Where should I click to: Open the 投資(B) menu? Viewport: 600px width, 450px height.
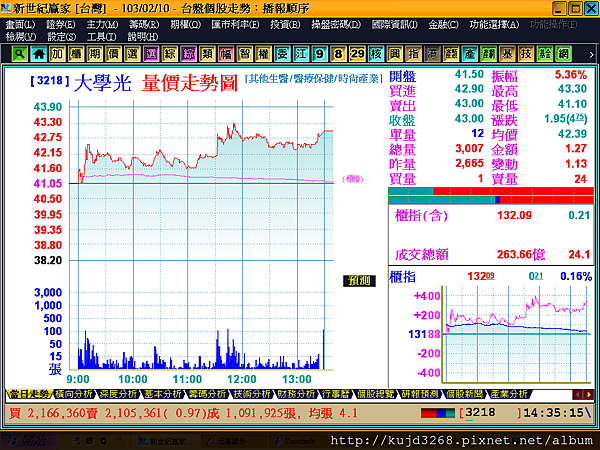click(x=285, y=25)
